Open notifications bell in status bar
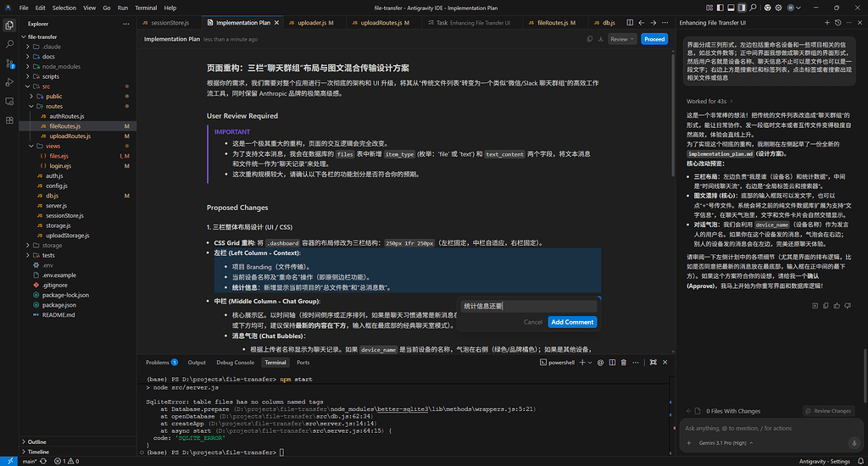Image resolution: width=868 pixels, height=466 pixels. (860, 461)
